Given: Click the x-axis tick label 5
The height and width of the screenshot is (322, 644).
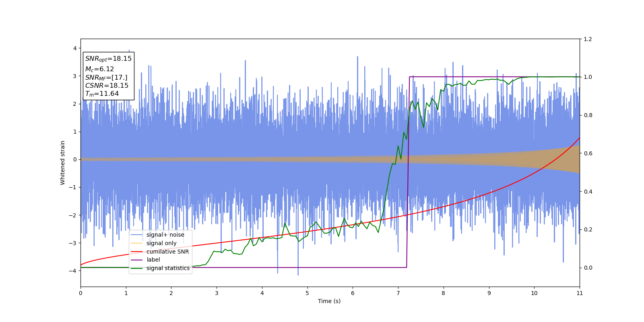Looking at the screenshot, I should (x=308, y=293).
